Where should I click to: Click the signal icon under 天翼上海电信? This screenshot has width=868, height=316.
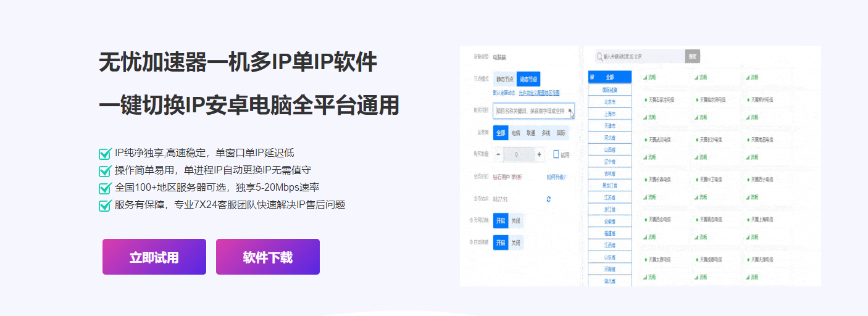click(x=749, y=237)
